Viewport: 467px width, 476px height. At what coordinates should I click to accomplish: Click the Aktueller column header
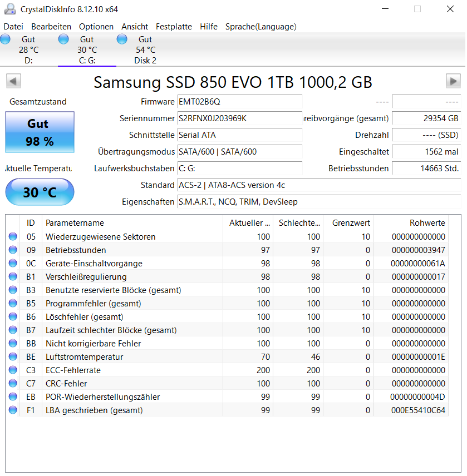tap(248, 223)
